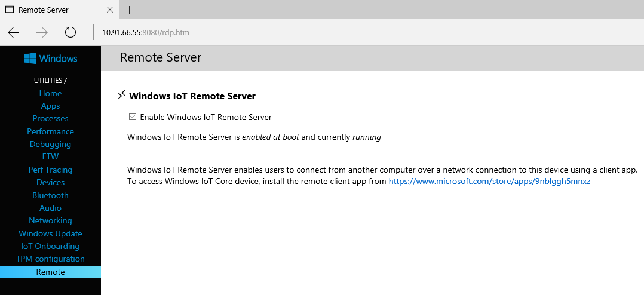The height and width of the screenshot is (295, 644).
Task: Click the browser back arrow
Action: [x=14, y=32]
